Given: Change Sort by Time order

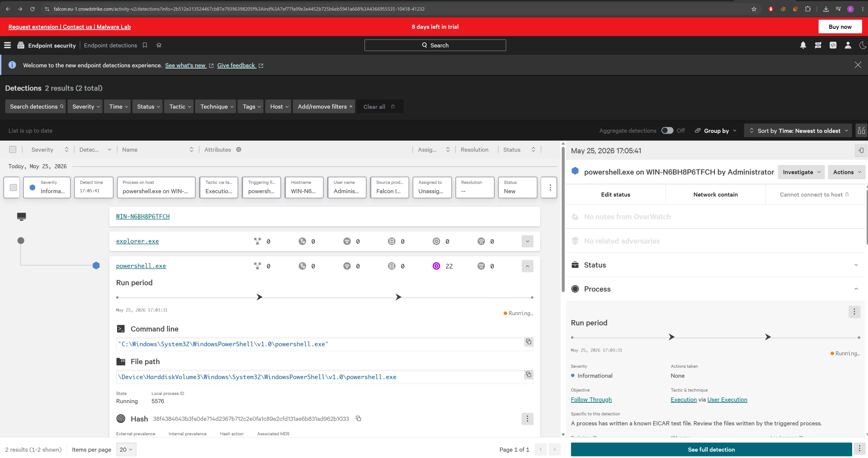Looking at the screenshot, I should [x=798, y=131].
